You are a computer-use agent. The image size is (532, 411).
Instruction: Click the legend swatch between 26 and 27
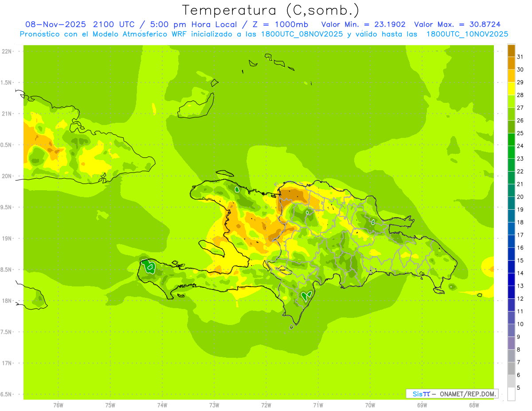[x=512, y=114]
